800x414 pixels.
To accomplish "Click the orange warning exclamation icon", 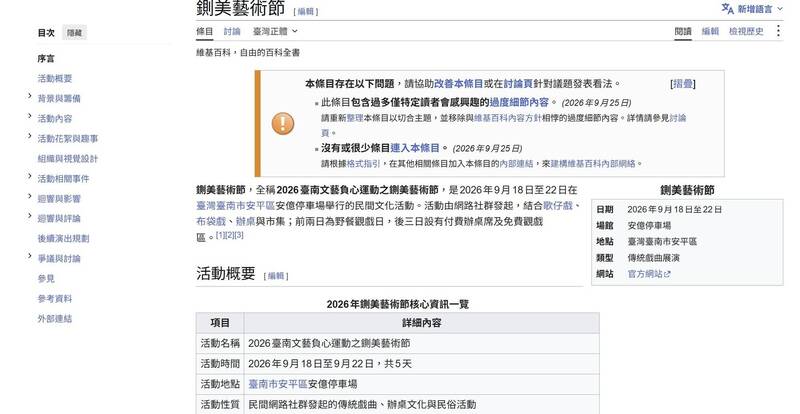I will click(283, 124).
